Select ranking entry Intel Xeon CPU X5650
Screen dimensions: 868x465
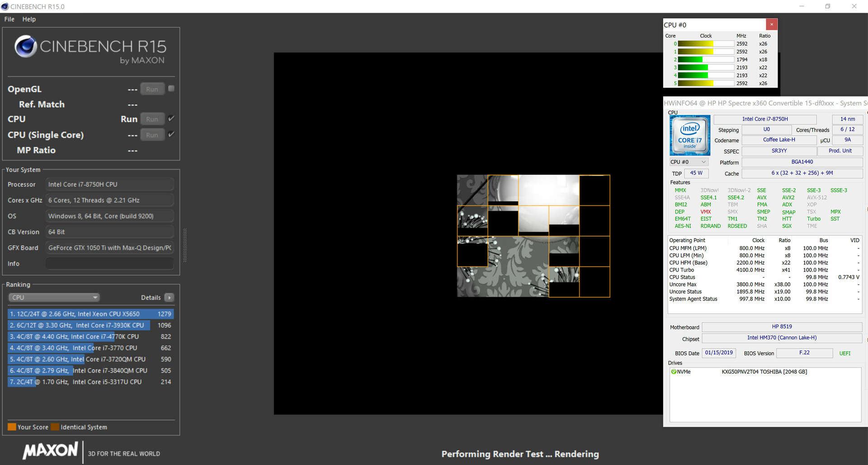90,313
